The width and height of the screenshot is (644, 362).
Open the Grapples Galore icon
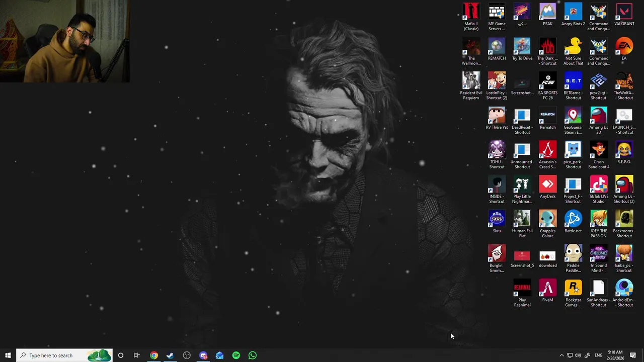(x=547, y=224)
